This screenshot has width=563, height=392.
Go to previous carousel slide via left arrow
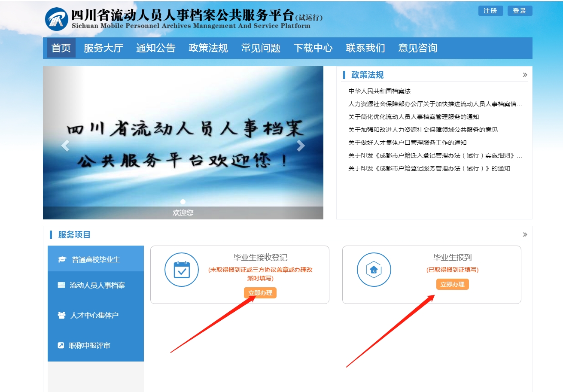coord(65,146)
